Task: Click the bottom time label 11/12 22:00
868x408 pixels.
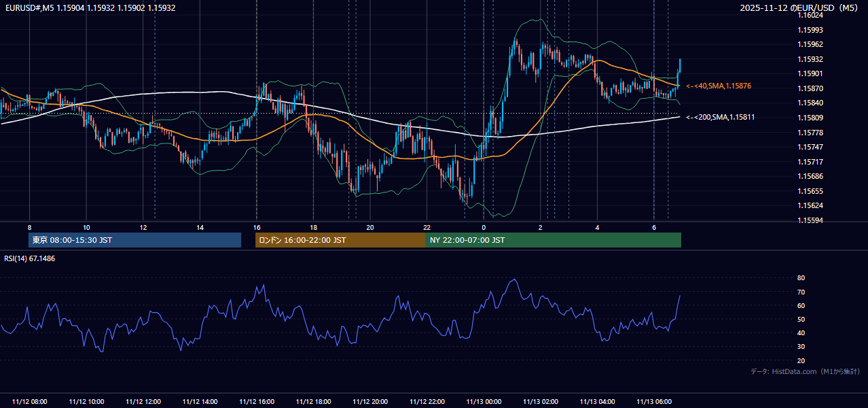Action: pos(427,402)
